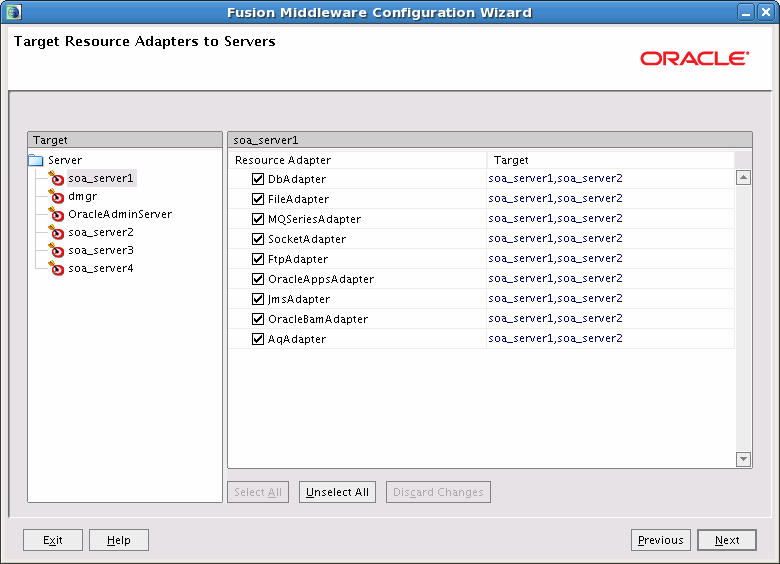Viewport: 780px width, 564px height.
Task: Click the JmsAdapter target value cell
Action: pyautogui.click(x=610, y=298)
